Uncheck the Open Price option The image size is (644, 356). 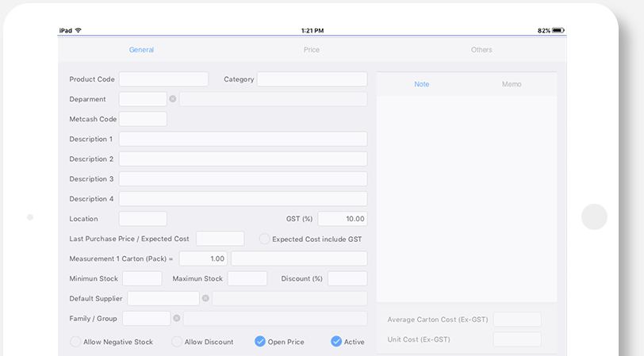[x=260, y=342]
